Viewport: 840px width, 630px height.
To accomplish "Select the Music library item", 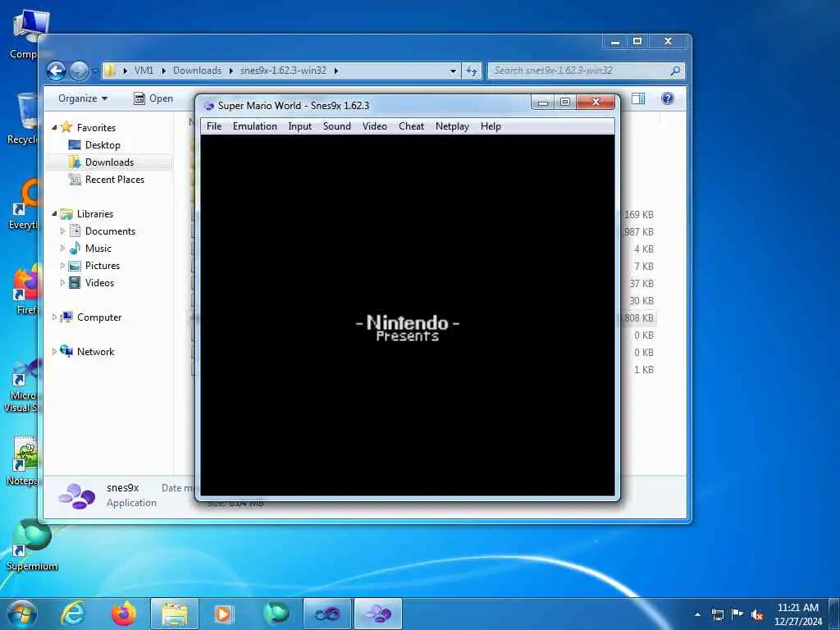I will (x=98, y=249).
